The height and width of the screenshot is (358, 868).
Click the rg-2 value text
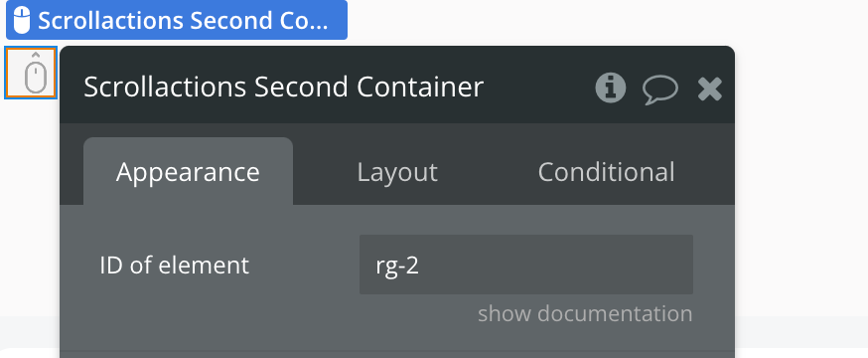tap(397, 266)
